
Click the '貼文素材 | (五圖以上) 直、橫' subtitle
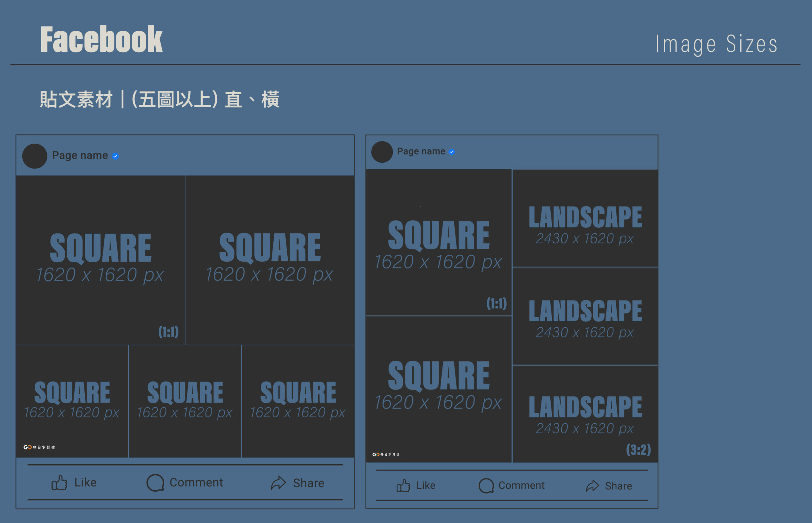point(160,100)
